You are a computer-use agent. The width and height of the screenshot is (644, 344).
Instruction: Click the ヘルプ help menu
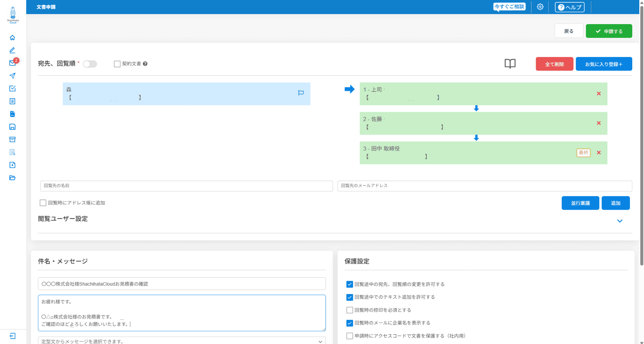click(x=570, y=7)
